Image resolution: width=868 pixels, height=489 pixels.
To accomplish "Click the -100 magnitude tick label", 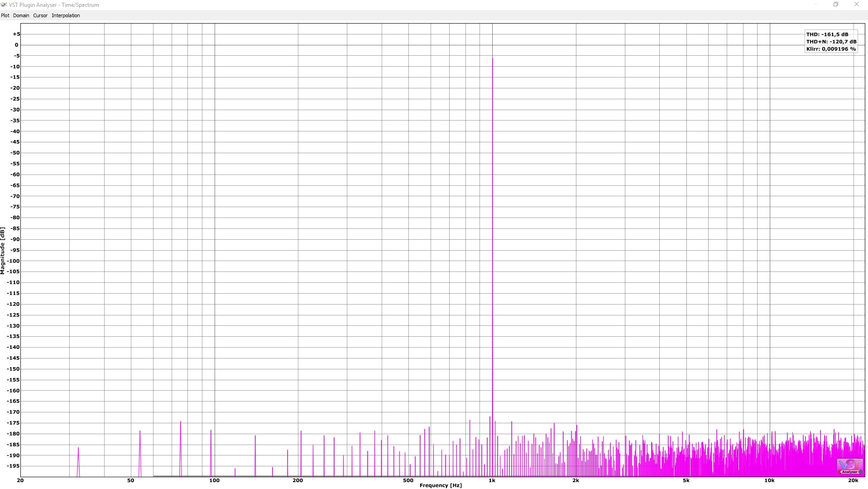I will (x=14, y=261).
